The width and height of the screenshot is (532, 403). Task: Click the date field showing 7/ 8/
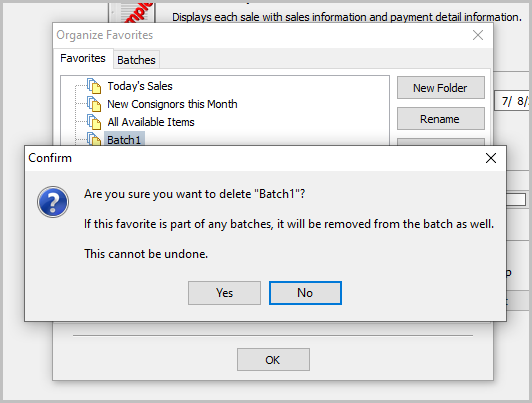click(x=512, y=101)
